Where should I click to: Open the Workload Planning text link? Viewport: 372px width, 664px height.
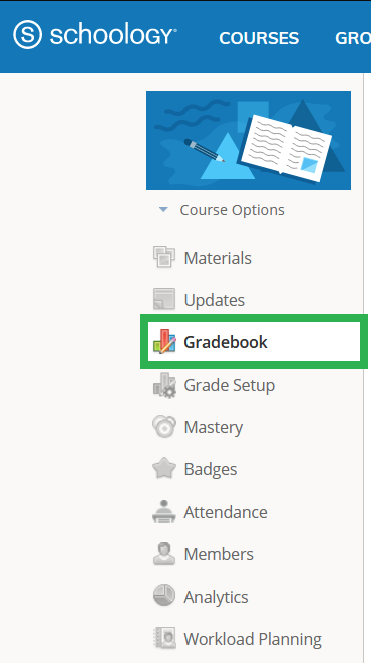(x=253, y=639)
